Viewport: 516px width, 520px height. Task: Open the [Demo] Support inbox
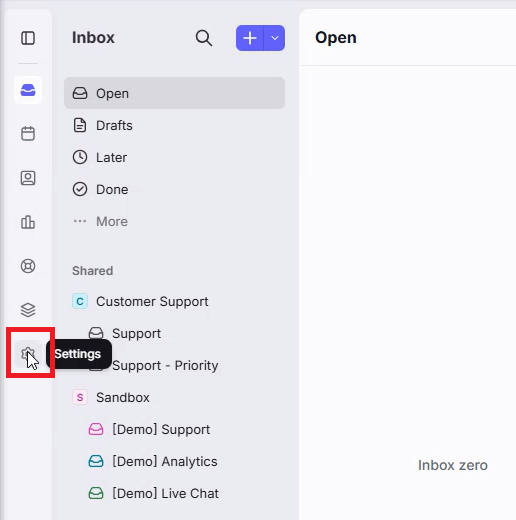click(x=174, y=429)
